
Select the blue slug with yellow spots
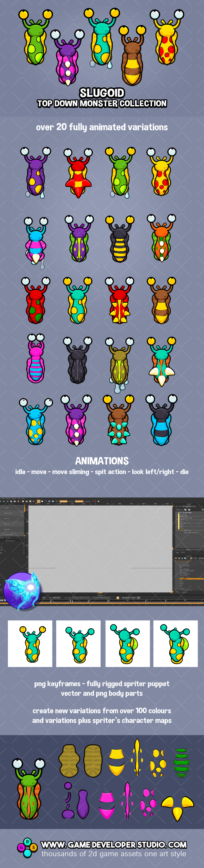pos(36,421)
